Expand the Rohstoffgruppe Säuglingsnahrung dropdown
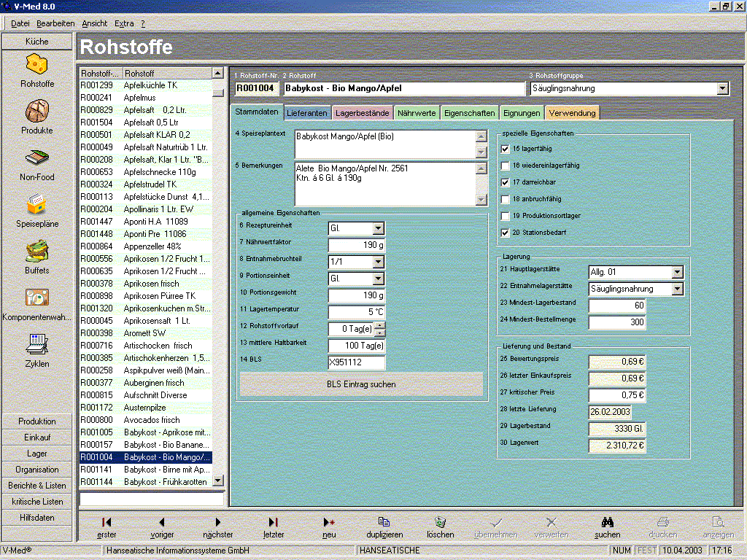747x560 pixels. [722, 88]
